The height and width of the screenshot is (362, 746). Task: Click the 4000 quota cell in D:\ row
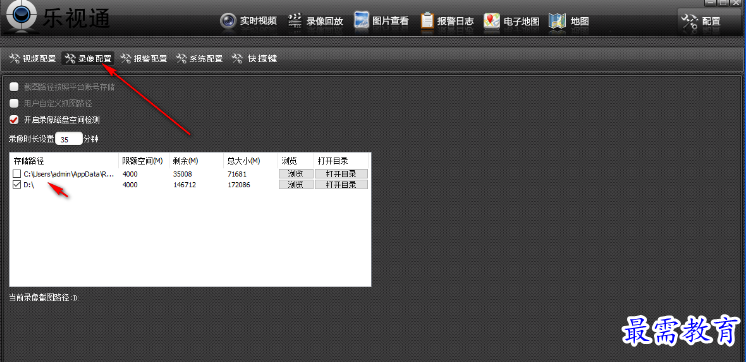coord(130,185)
